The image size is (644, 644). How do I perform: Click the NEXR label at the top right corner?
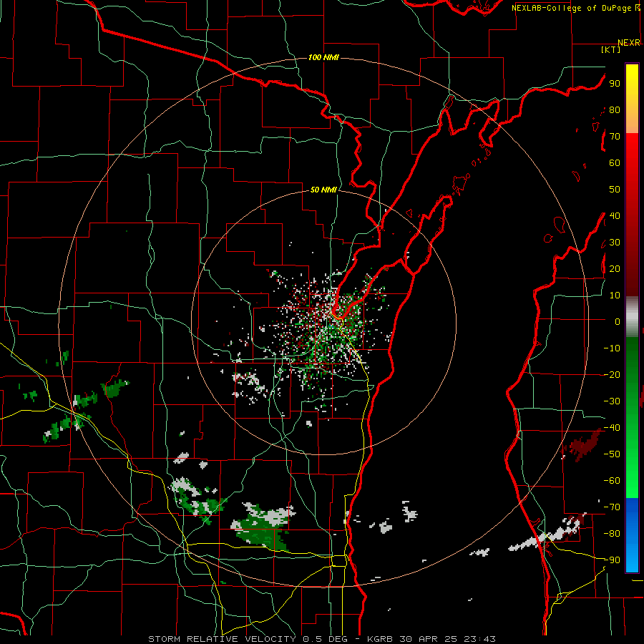(x=629, y=42)
